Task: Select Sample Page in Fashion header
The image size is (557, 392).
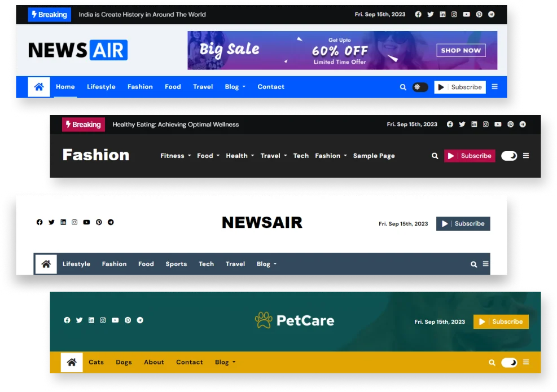Action: pos(374,156)
